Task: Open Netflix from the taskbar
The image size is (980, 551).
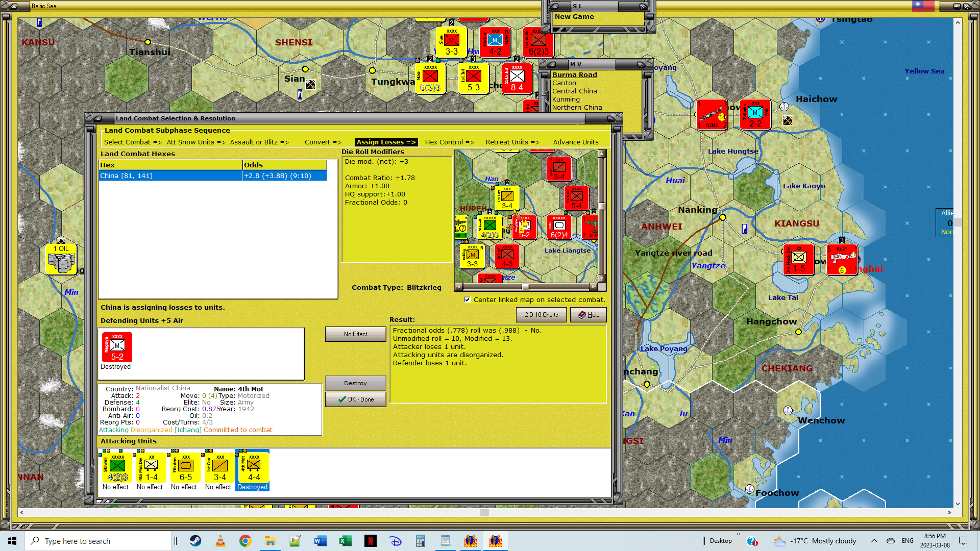Action: click(x=371, y=541)
